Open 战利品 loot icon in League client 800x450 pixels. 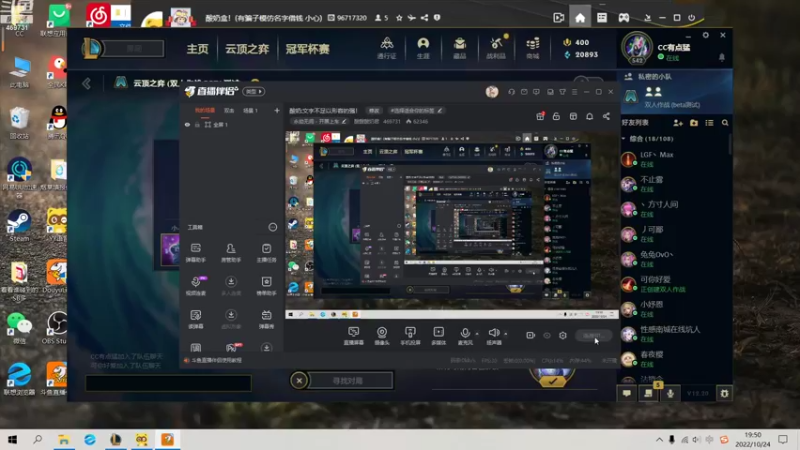[x=496, y=48]
